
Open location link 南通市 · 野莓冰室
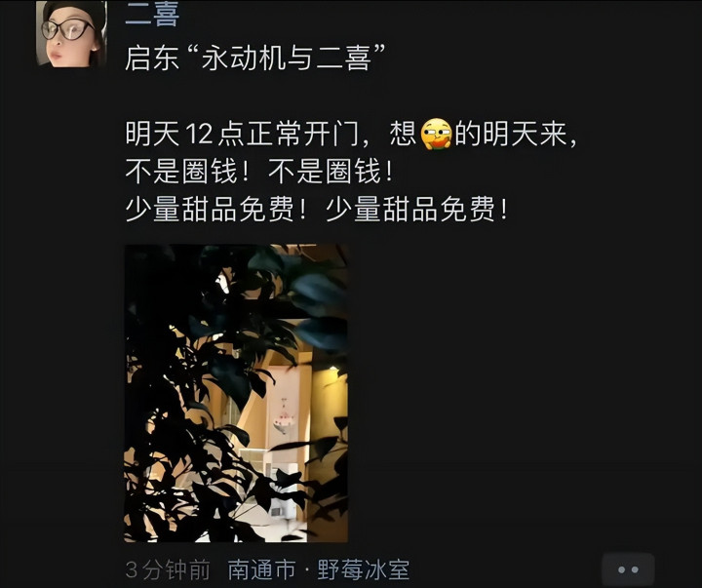(318, 570)
